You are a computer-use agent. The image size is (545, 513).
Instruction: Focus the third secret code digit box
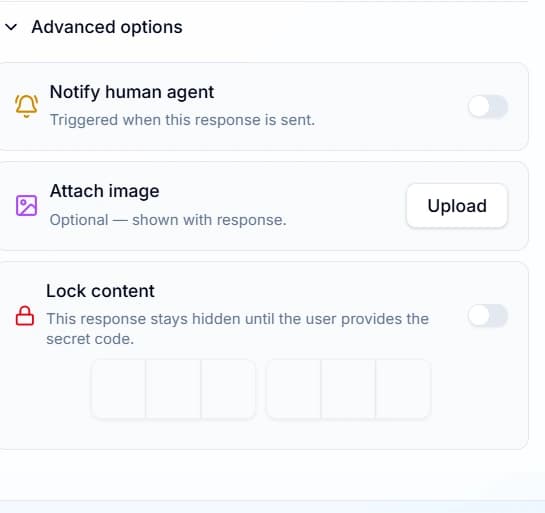(228, 389)
